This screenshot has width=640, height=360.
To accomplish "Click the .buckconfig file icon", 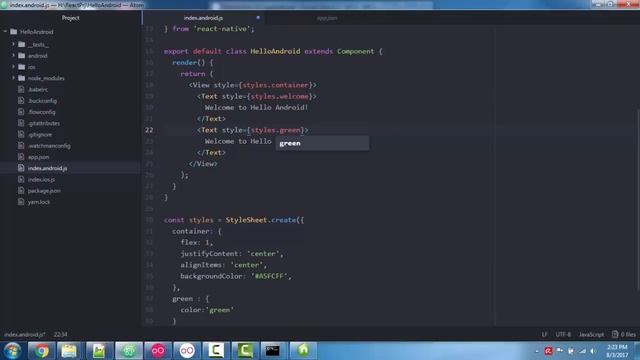I will pyautogui.click(x=21, y=100).
